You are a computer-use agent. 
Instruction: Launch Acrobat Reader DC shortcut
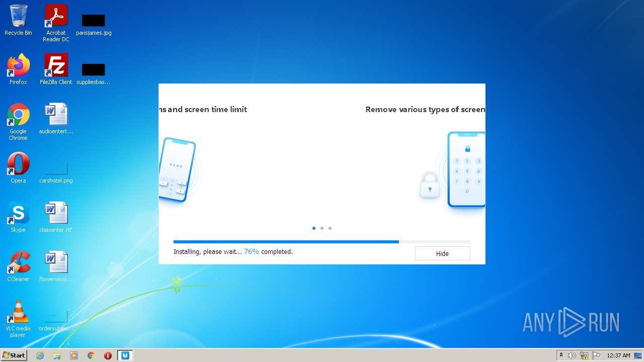(56, 23)
